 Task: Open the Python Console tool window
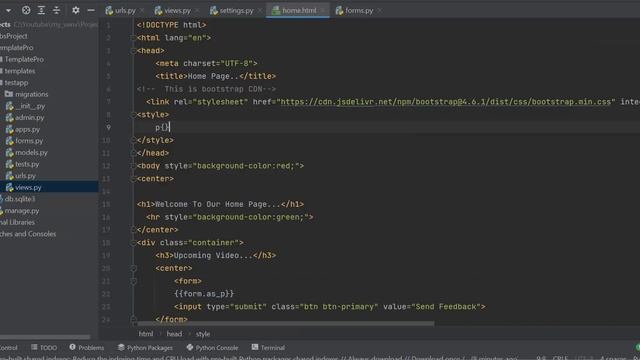pos(212,347)
